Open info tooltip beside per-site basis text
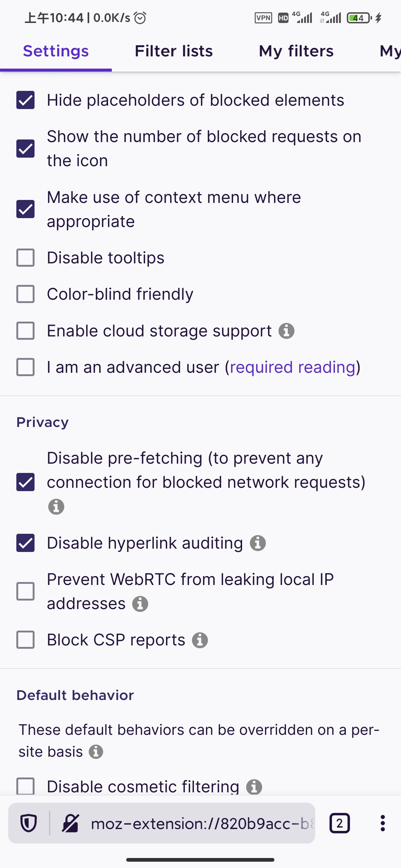The height and width of the screenshot is (868, 401). pos(97,752)
